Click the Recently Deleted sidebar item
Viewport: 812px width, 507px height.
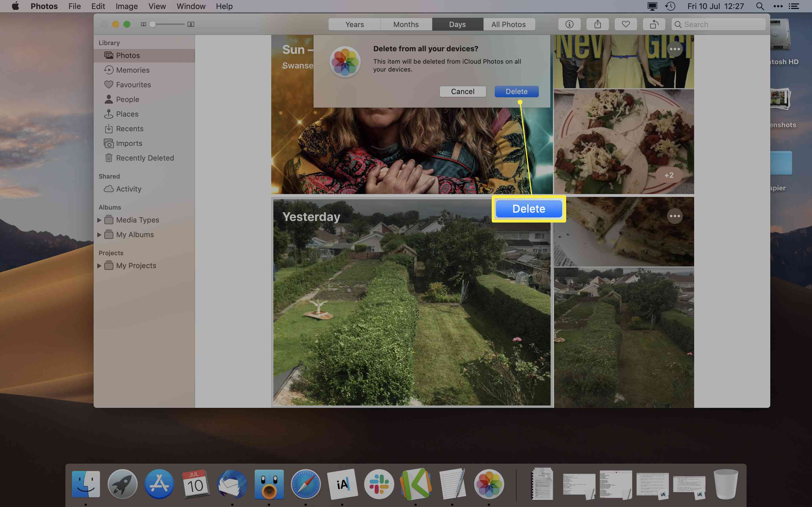[x=145, y=158]
